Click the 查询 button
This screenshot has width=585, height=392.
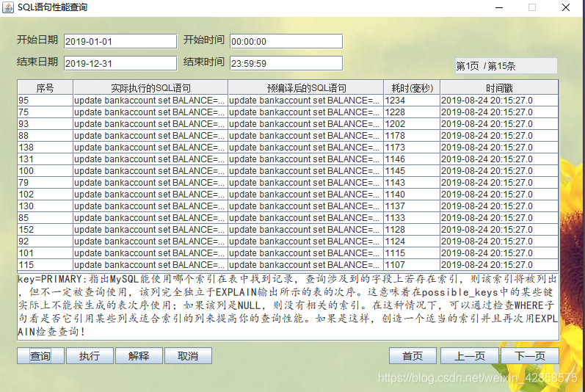click(x=40, y=356)
